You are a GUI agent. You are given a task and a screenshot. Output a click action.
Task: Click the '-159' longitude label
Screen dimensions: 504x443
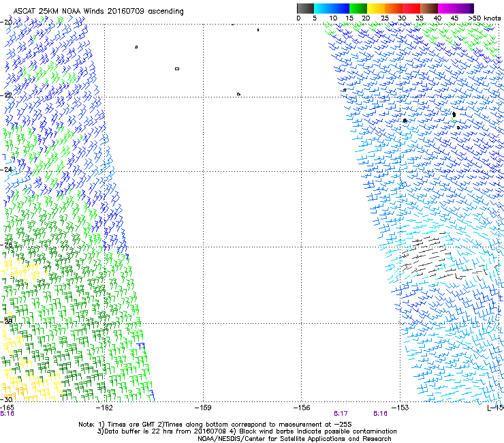203,408
